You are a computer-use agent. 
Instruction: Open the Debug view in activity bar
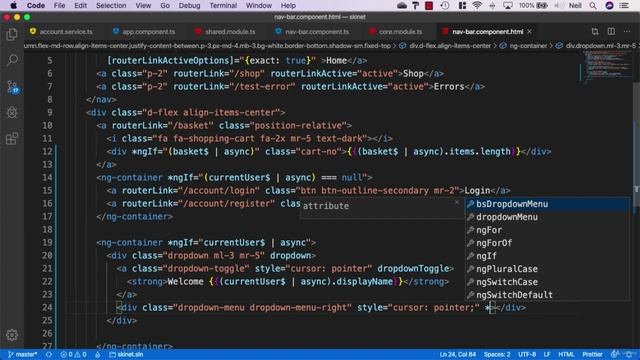pyautogui.click(x=12, y=112)
